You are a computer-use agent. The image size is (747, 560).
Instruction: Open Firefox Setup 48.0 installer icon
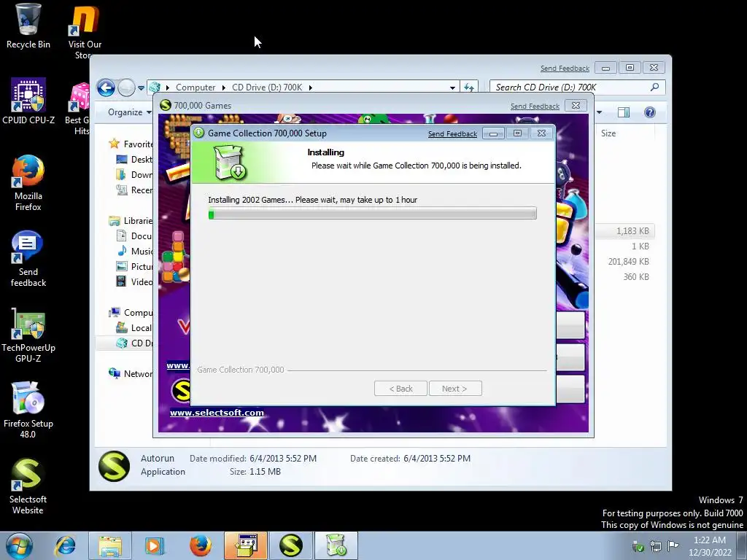[28, 410]
